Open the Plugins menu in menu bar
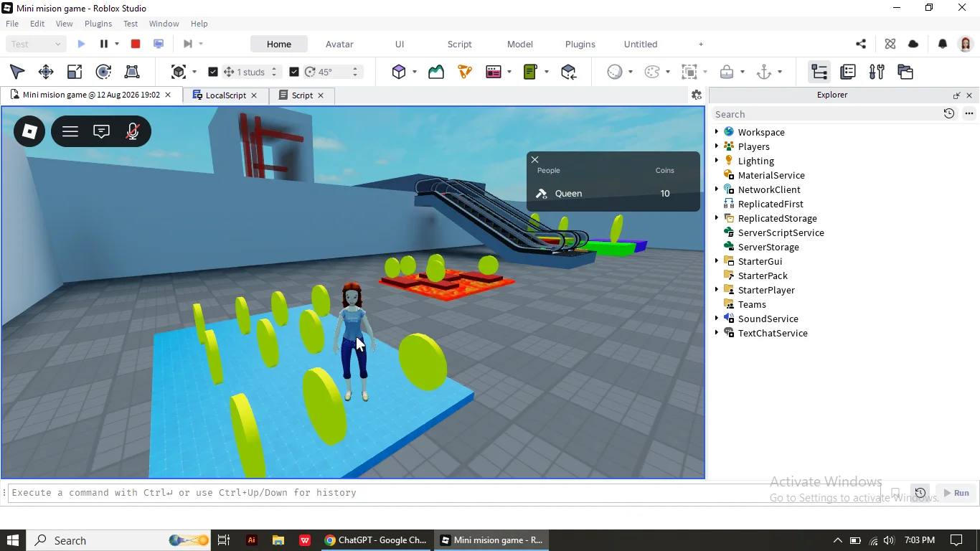980x551 pixels. tap(98, 24)
